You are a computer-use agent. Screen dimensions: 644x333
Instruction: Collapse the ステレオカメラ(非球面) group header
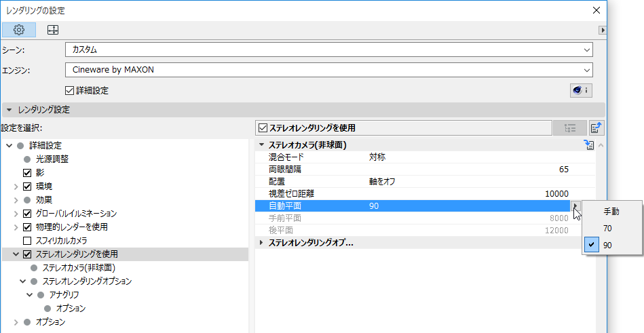pos(261,145)
